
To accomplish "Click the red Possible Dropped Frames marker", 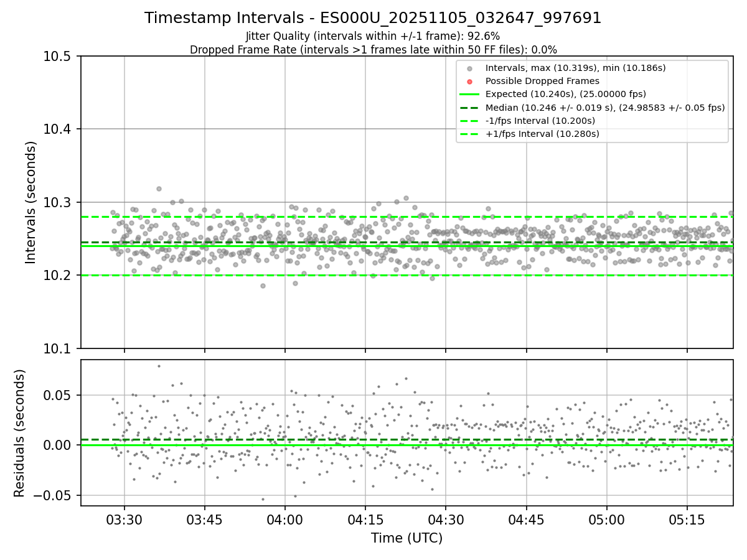I will click(470, 81).
